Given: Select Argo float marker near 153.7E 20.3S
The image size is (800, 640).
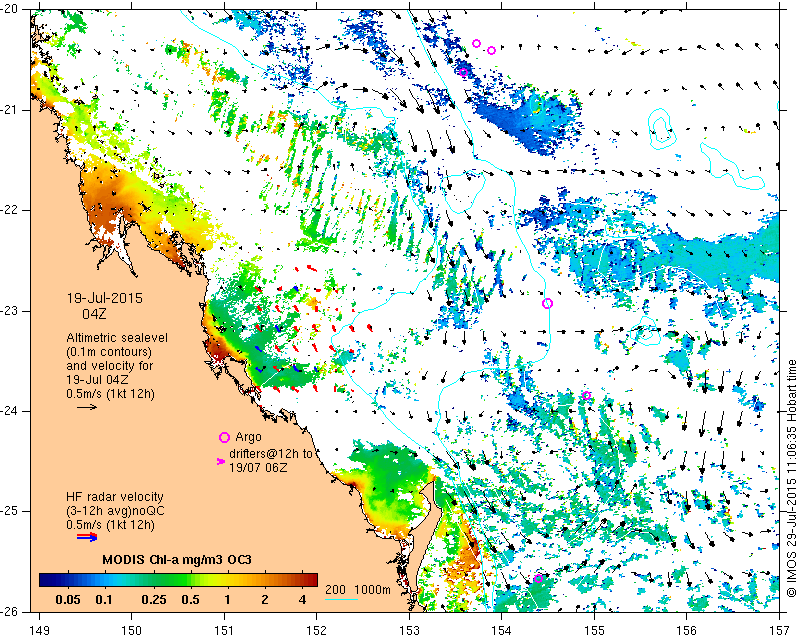Looking at the screenshot, I should (477, 43).
